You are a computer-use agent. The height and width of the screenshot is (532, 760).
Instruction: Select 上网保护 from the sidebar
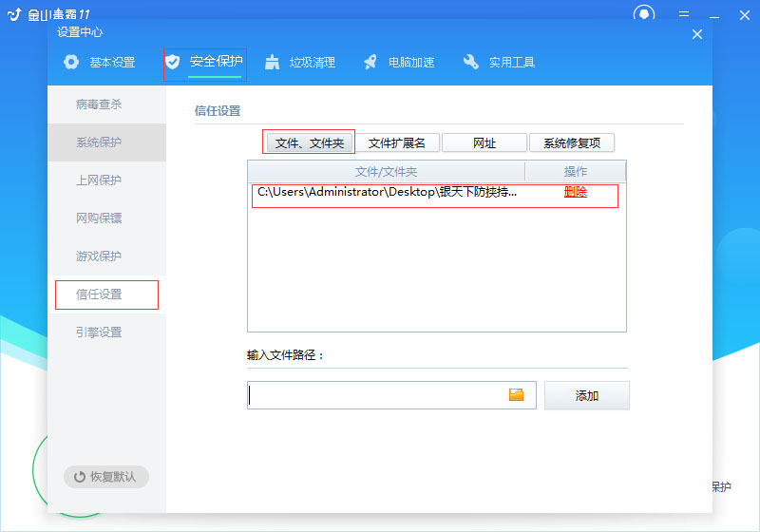(x=99, y=180)
